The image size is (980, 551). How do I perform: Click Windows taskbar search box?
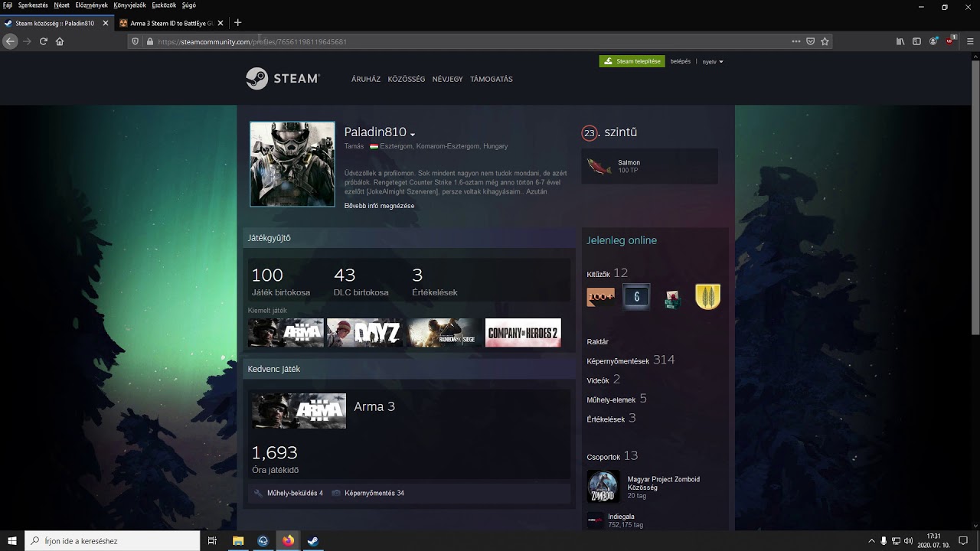coord(112,540)
